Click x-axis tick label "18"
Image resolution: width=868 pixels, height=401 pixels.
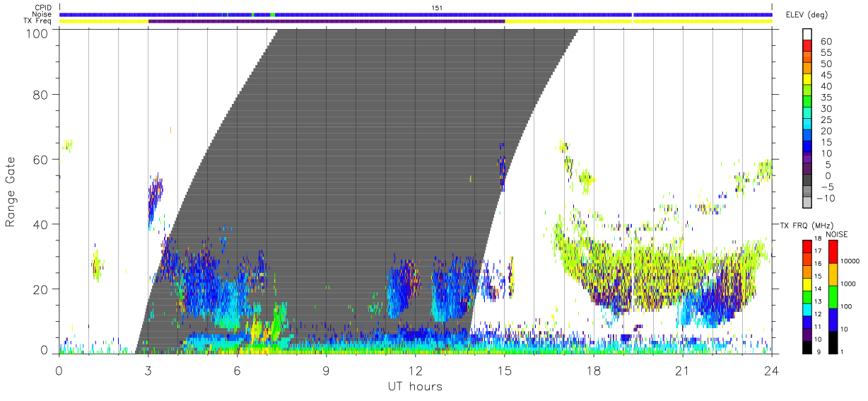pyautogui.click(x=593, y=371)
